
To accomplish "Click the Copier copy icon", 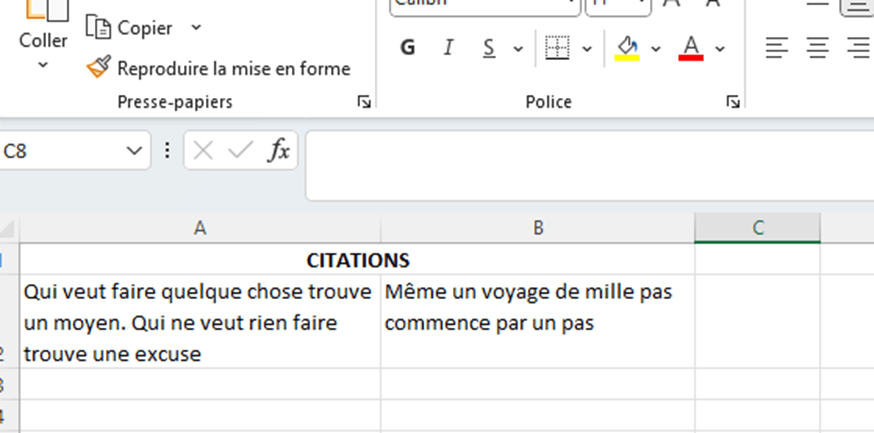I will [98, 28].
